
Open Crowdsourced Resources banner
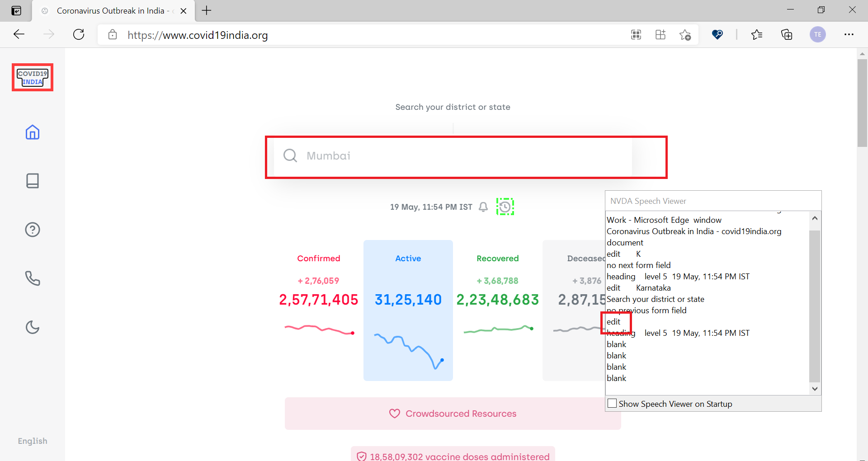pyautogui.click(x=453, y=414)
